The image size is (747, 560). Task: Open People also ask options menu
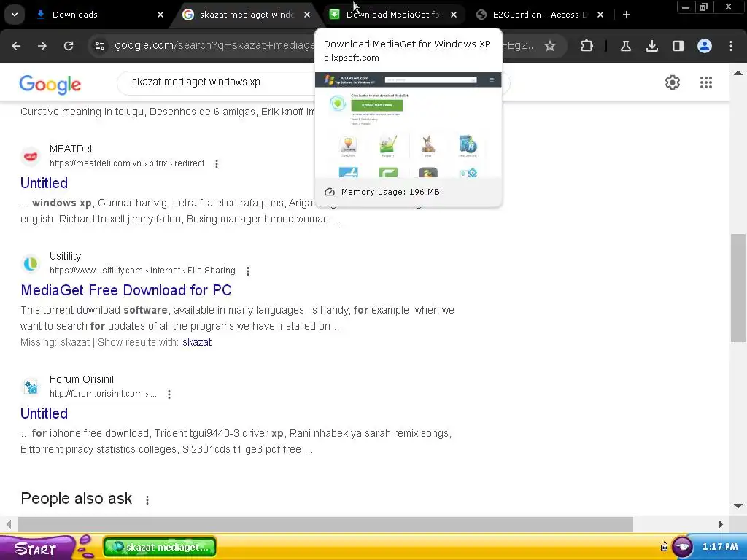coord(147,500)
